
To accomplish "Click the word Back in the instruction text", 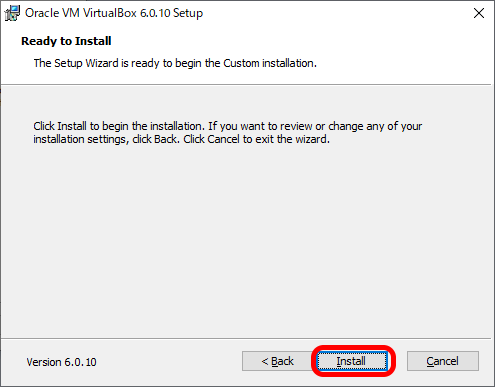I will point(167,139).
